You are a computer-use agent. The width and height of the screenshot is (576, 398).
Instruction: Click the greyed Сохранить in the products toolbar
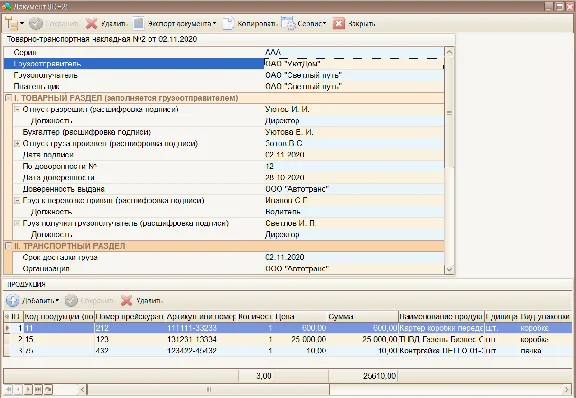point(89,301)
